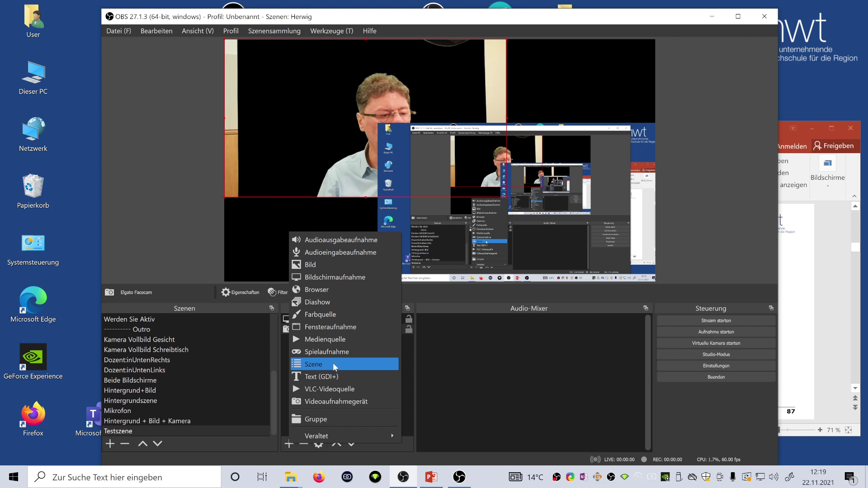Select the Kamera Vollbild Gesicht scene

click(x=139, y=339)
